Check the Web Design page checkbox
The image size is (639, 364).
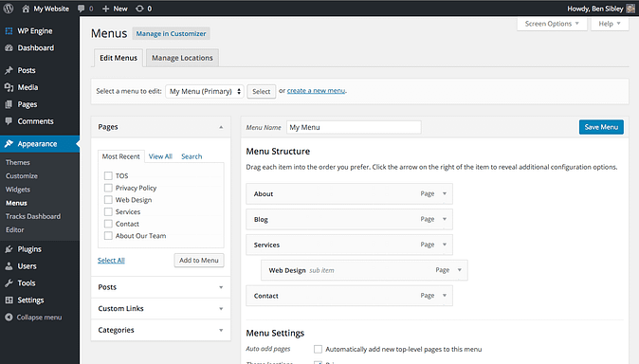point(108,200)
